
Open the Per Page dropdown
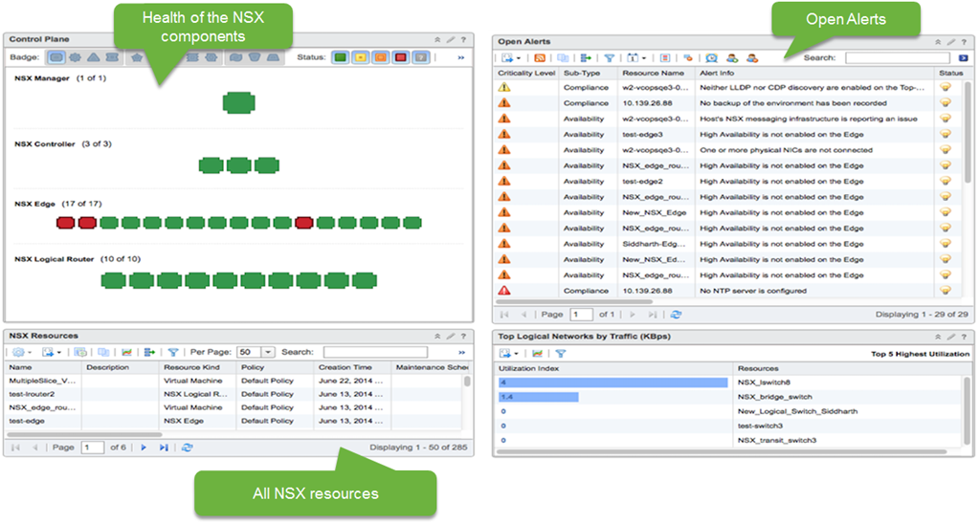tap(268, 352)
